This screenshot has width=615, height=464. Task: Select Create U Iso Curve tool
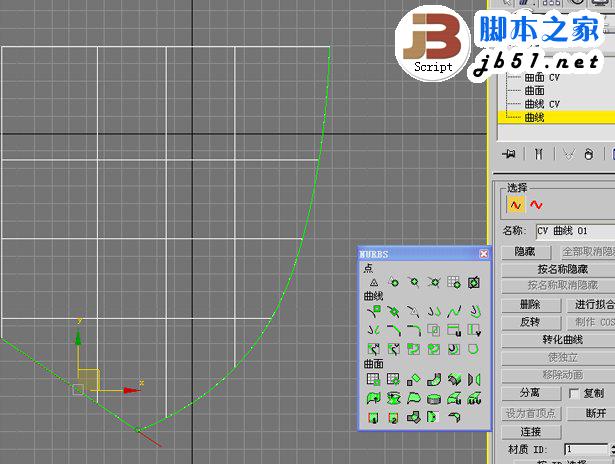tap(454, 330)
